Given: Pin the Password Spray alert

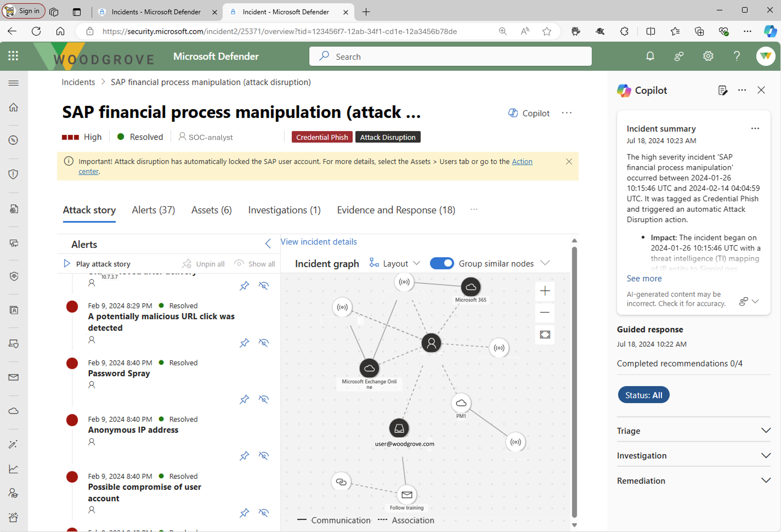Looking at the screenshot, I should pos(244,399).
